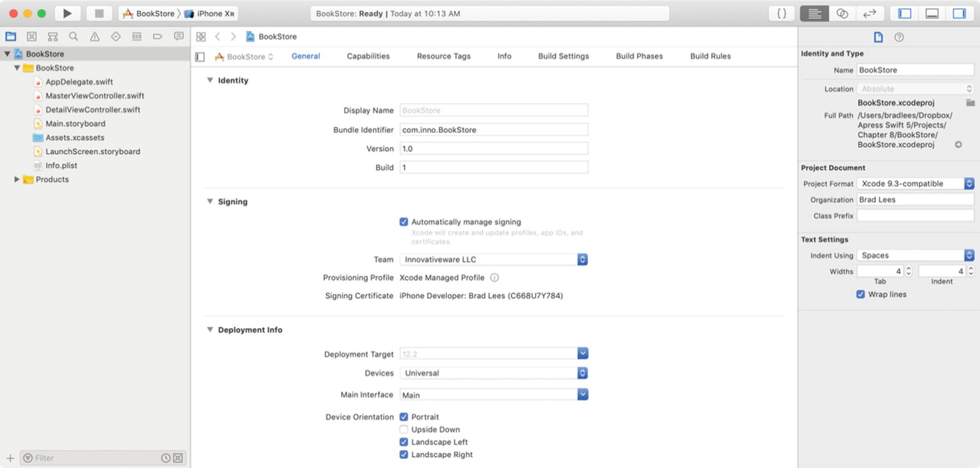
Task: Uncheck Landscape Right orientation
Action: tap(403, 454)
